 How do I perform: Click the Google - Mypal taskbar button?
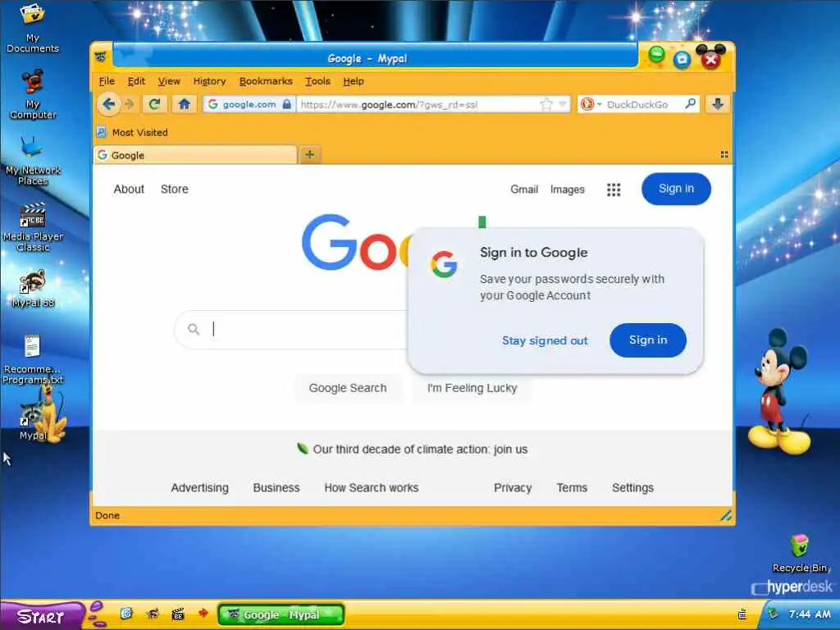(x=281, y=615)
